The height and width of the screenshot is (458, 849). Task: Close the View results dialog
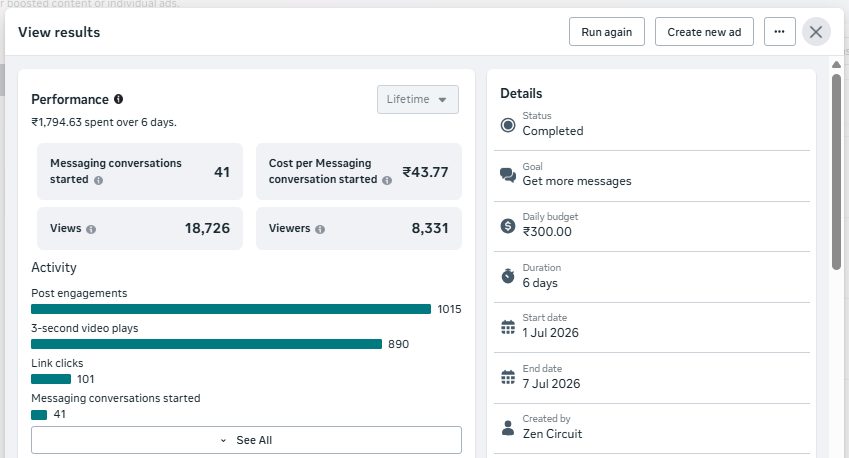816,32
